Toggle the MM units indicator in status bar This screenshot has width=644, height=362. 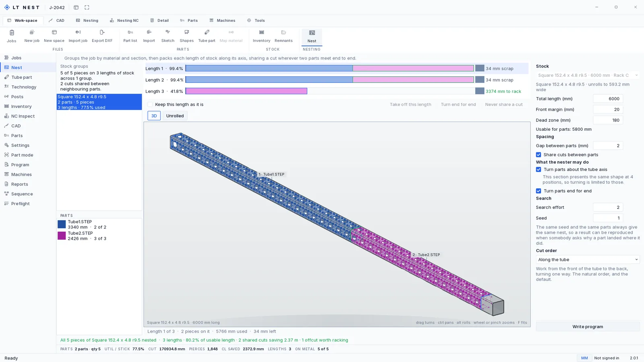584,358
